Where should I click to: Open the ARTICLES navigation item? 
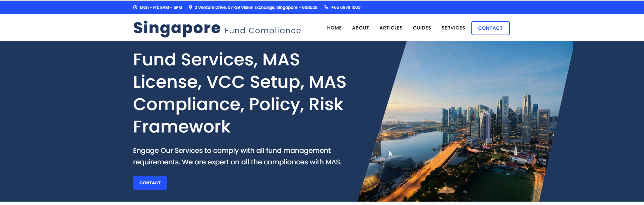(x=391, y=28)
